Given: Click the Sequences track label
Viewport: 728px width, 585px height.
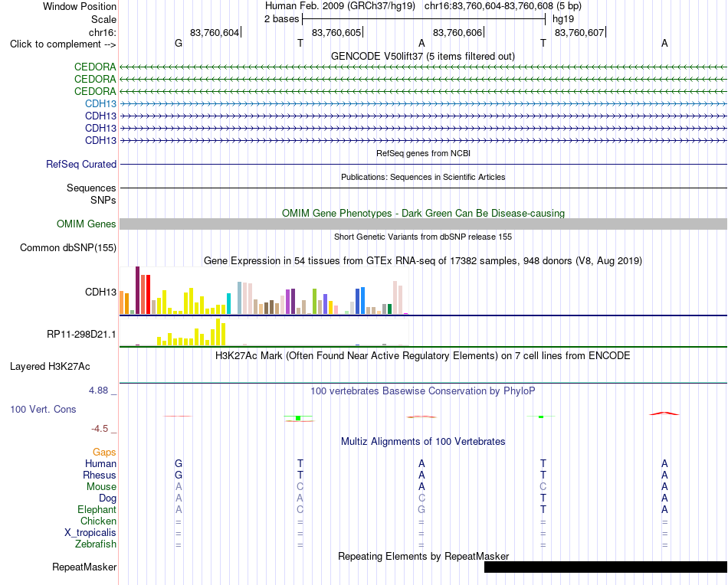Looking at the screenshot, I should [x=91, y=188].
